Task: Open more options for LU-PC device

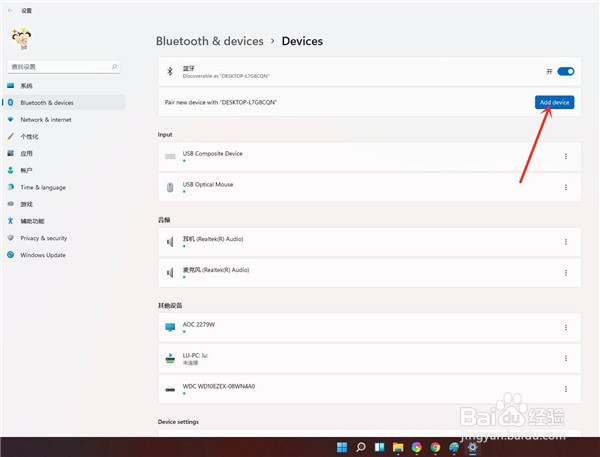Action: click(566, 358)
